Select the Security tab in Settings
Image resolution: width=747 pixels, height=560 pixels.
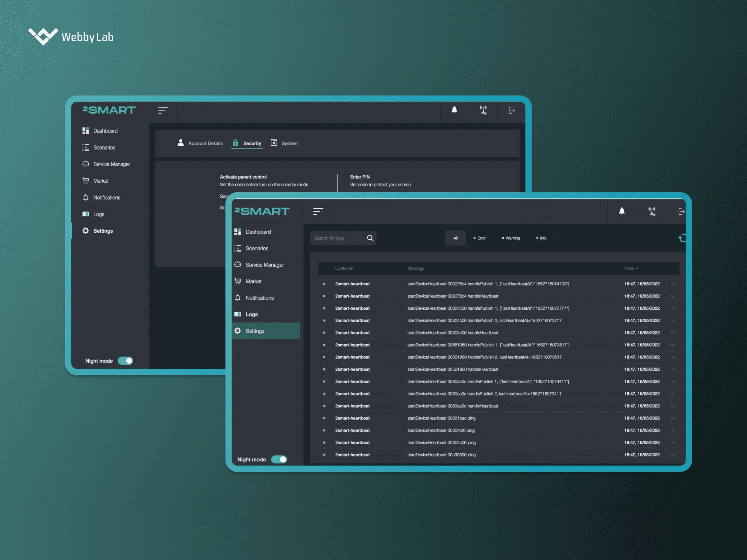pyautogui.click(x=247, y=143)
